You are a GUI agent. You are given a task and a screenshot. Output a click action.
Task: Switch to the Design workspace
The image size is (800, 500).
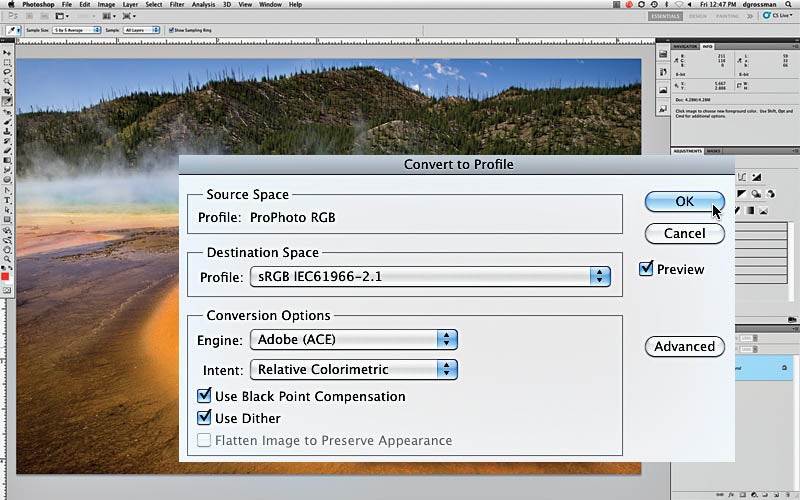point(697,16)
